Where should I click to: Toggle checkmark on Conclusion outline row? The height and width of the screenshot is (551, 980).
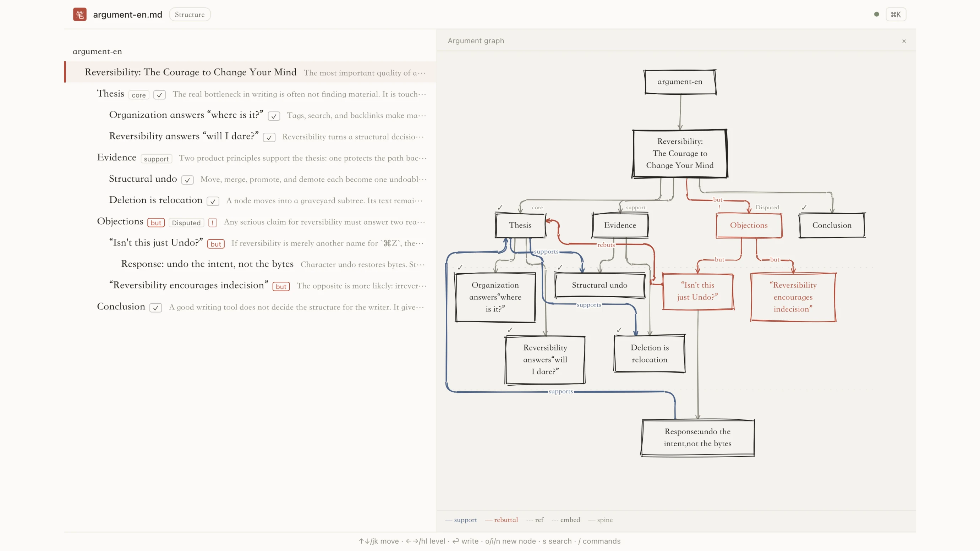(x=155, y=308)
